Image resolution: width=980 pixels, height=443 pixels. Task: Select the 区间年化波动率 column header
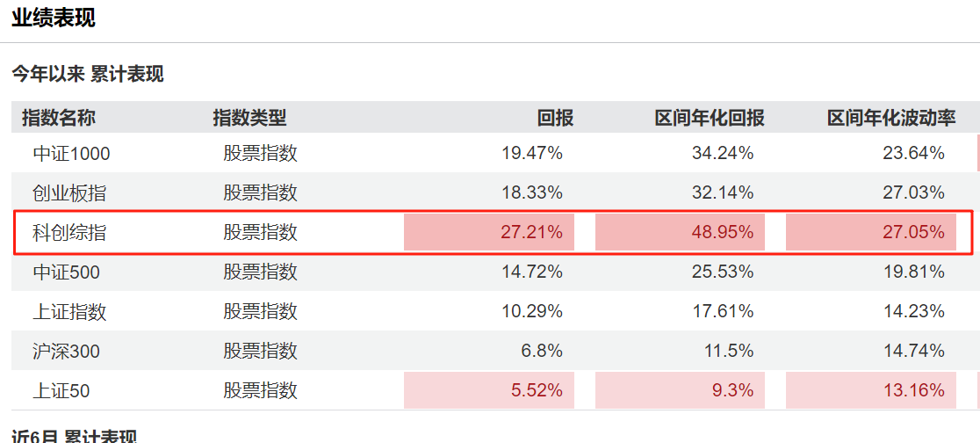click(x=891, y=119)
